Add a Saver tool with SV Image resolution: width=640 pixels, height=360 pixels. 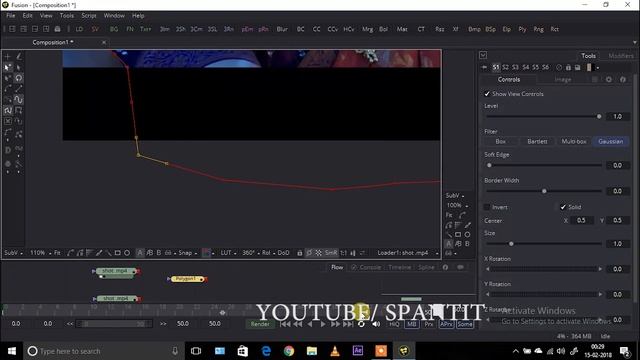[95, 29]
